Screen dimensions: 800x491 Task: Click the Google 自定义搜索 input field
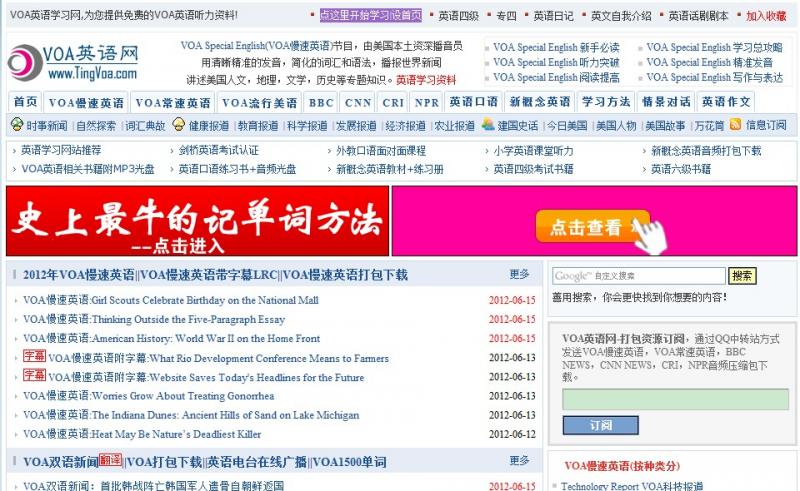638,276
